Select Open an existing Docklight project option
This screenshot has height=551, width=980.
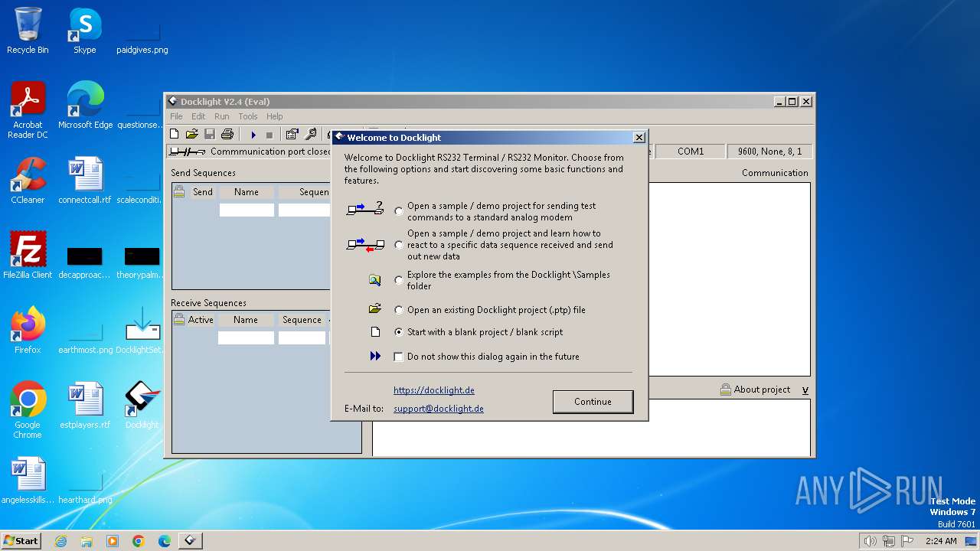point(399,310)
